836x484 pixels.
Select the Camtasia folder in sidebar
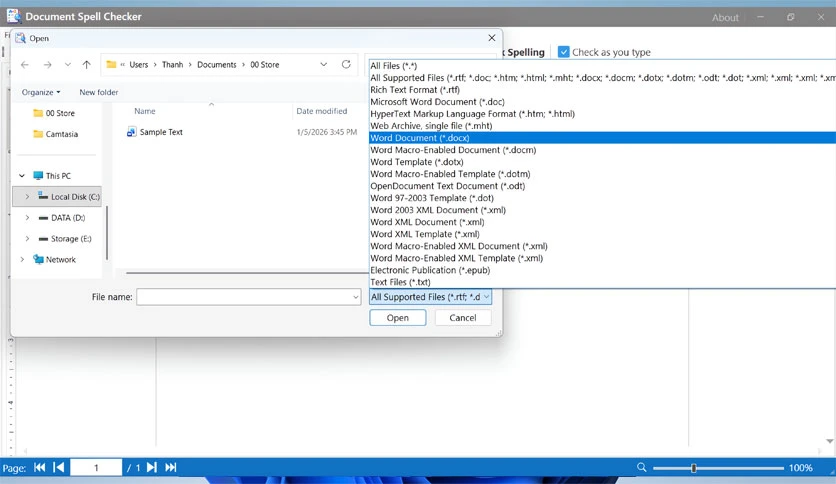[55, 134]
